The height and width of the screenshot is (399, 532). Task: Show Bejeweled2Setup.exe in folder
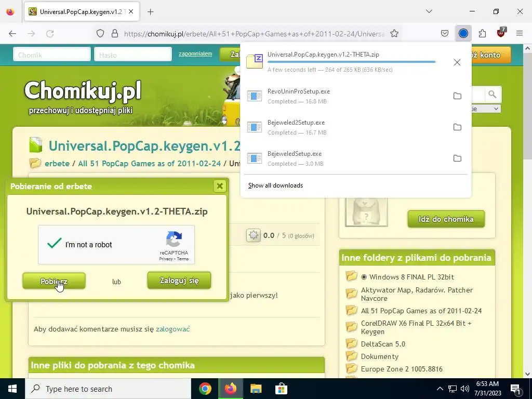[457, 127]
